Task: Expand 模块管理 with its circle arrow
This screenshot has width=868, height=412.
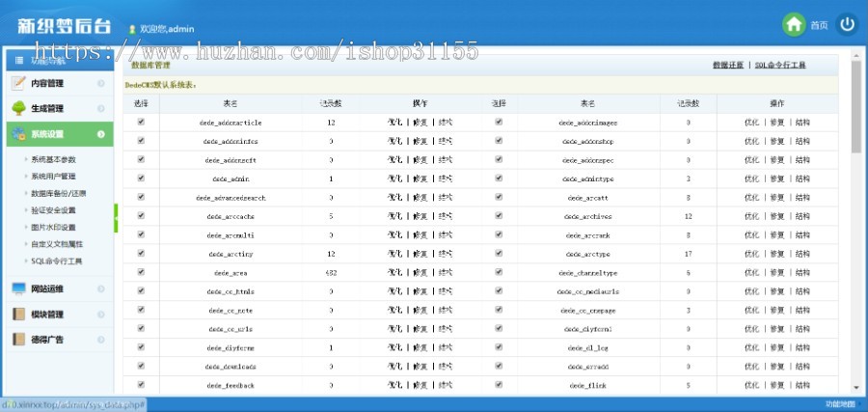Action: tap(100, 314)
